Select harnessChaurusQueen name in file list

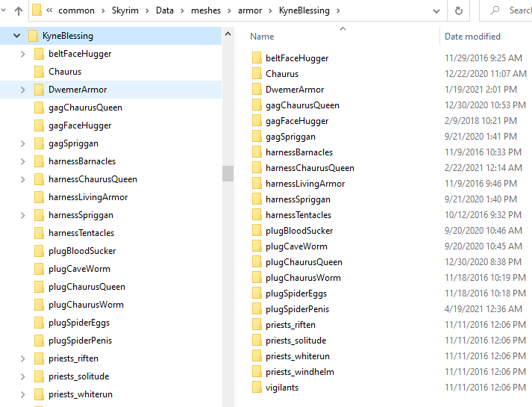[x=310, y=168]
